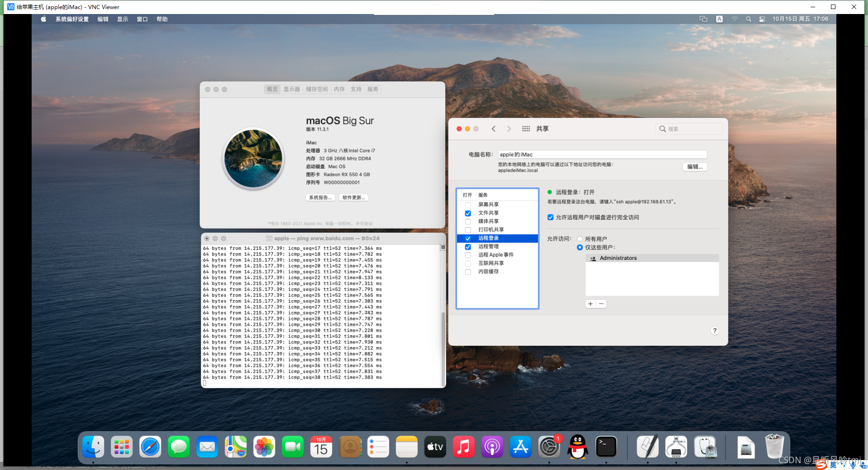Open Podcasts app in the Dock
This screenshot has width=868, height=470.
click(492, 447)
